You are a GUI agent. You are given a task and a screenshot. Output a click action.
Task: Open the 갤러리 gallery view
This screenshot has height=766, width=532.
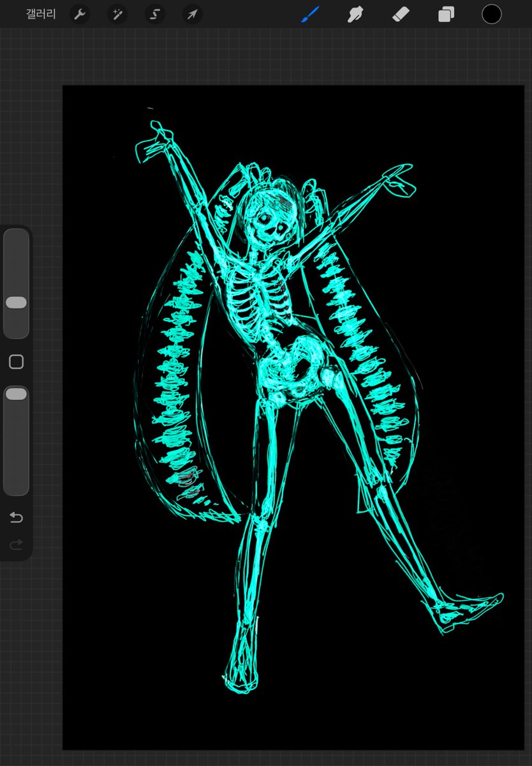(x=41, y=14)
